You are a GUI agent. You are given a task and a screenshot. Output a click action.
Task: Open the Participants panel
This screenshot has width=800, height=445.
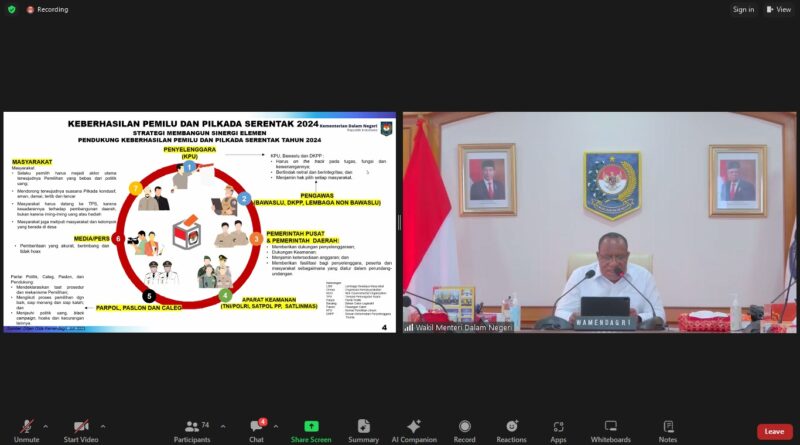point(192,429)
